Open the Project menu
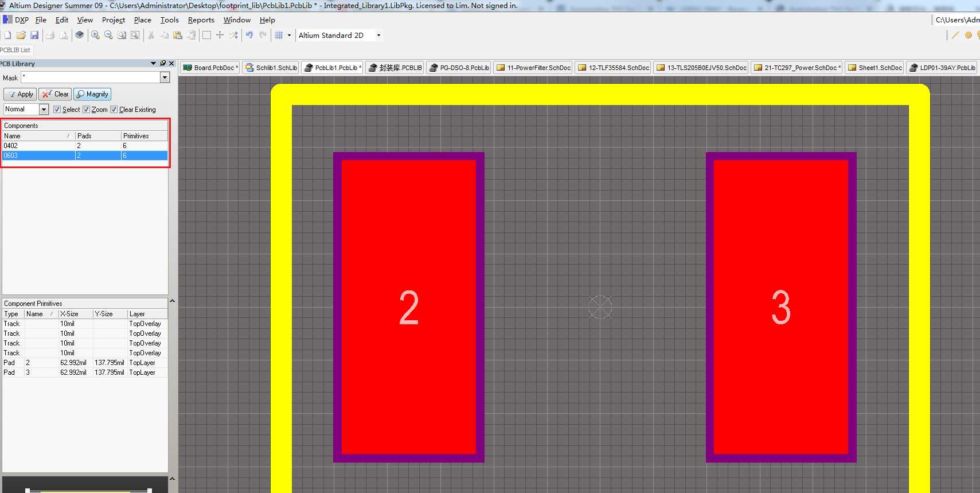The image size is (980, 493). [114, 20]
